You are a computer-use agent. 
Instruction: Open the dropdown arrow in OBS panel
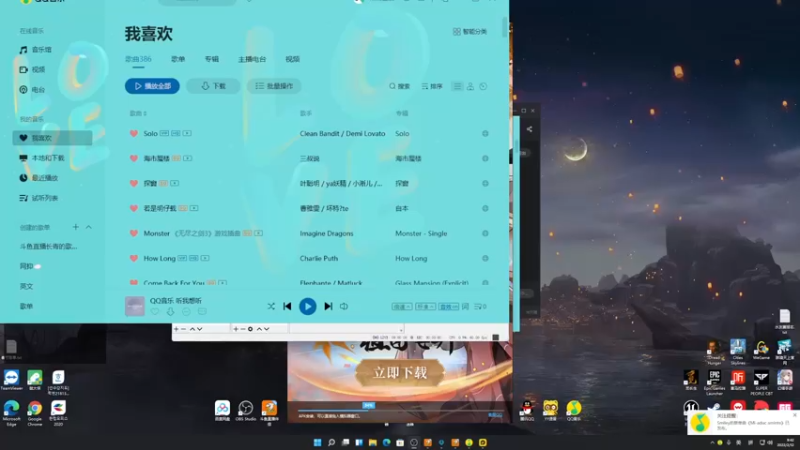click(x=401, y=330)
